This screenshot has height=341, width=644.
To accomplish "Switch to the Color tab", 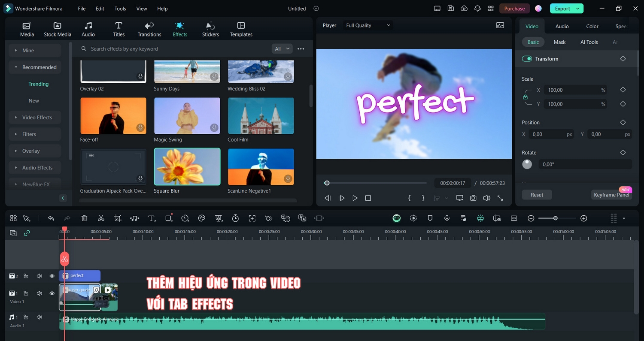I will (x=592, y=26).
